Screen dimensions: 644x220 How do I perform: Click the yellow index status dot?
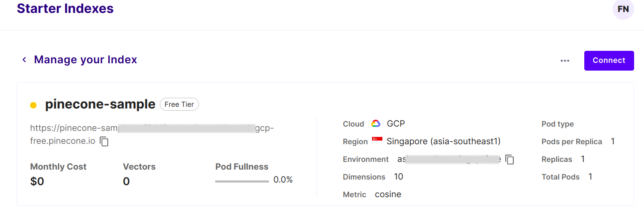tap(34, 105)
